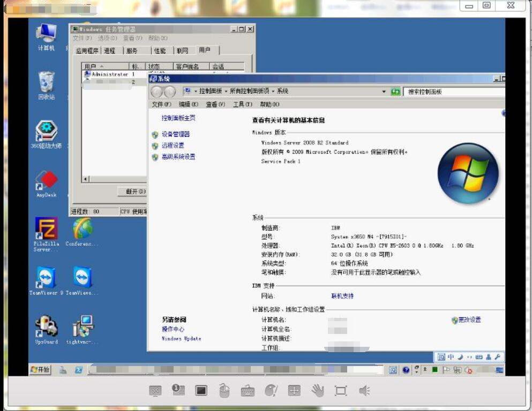Open the 编辑(E) menu in 系统 window
This screenshot has width=532, height=411.
tap(188, 104)
